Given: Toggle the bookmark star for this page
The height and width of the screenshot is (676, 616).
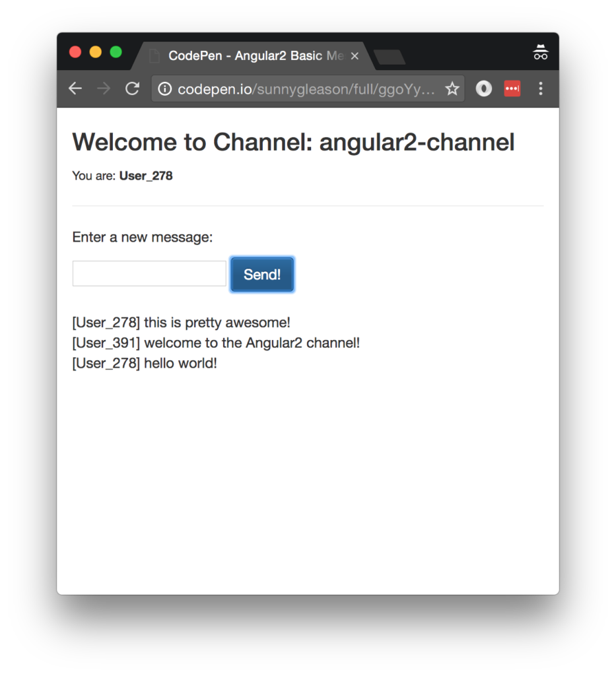Looking at the screenshot, I should click(452, 88).
